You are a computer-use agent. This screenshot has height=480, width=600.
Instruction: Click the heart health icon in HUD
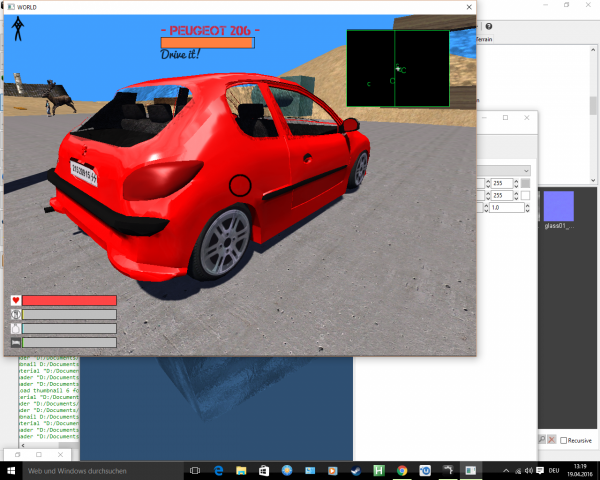click(16, 300)
